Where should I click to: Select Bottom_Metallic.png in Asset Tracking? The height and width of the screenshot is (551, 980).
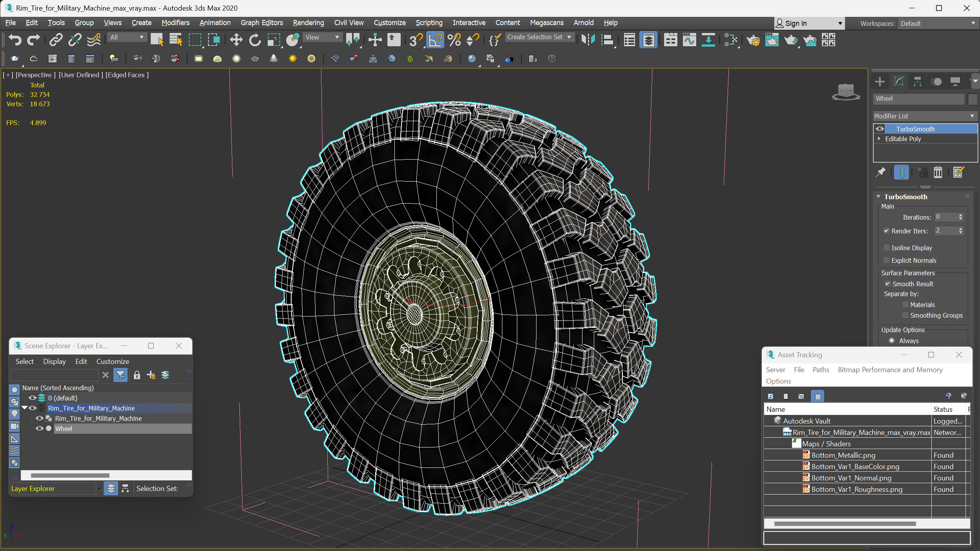click(843, 455)
